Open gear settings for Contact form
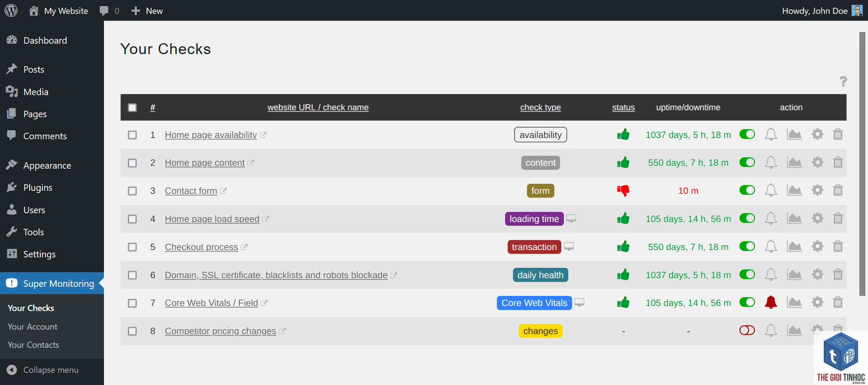Viewport: 868px width, 385px height. click(817, 190)
